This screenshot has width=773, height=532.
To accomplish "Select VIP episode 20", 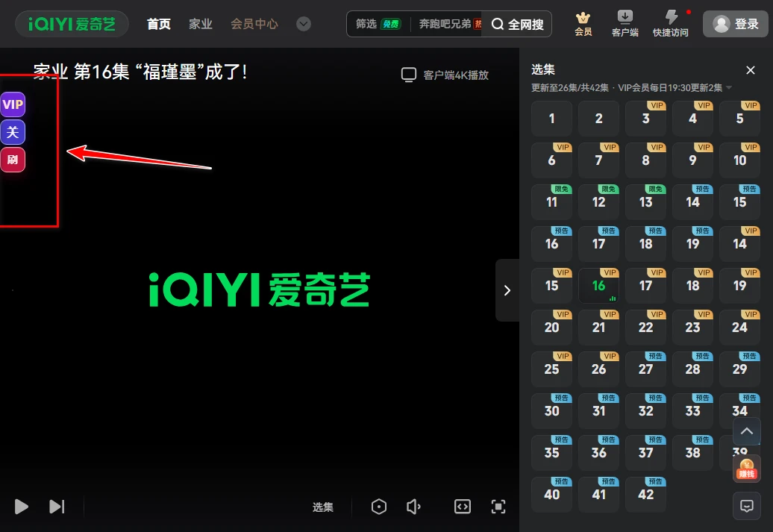I will pyautogui.click(x=551, y=328).
